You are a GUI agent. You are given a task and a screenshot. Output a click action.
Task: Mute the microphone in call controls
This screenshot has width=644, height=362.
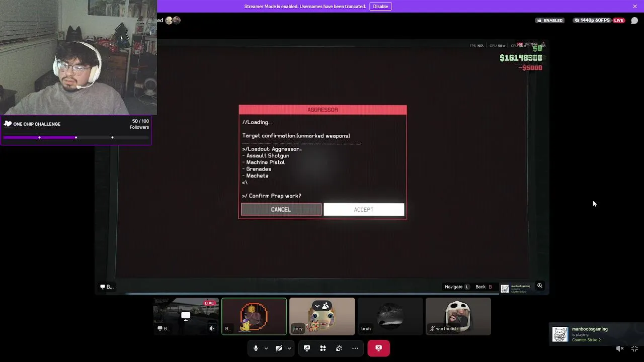tap(256, 348)
